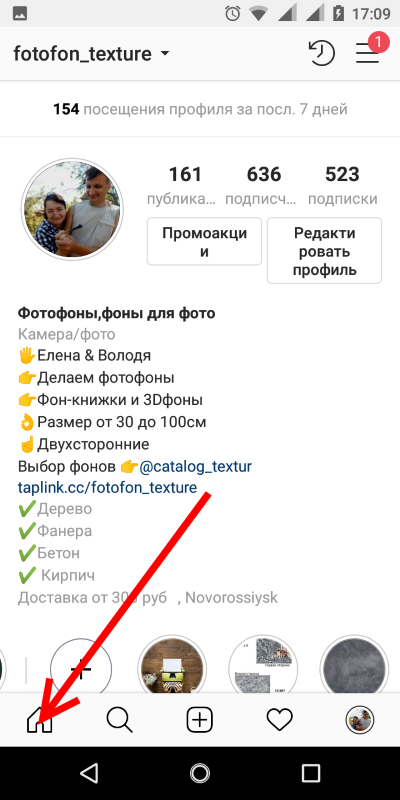Add new highlight with plus circle
This screenshot has width=400, height=800.
(x=81, y=664)
